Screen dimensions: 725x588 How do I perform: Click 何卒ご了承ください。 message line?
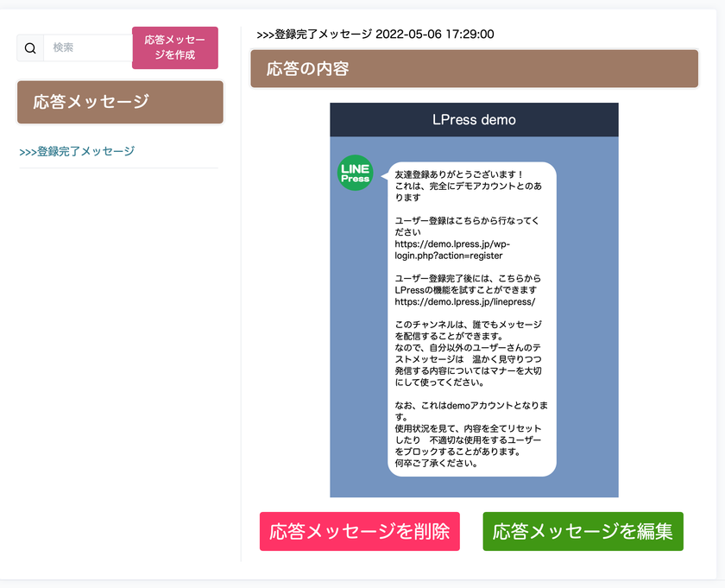[437, 463]
